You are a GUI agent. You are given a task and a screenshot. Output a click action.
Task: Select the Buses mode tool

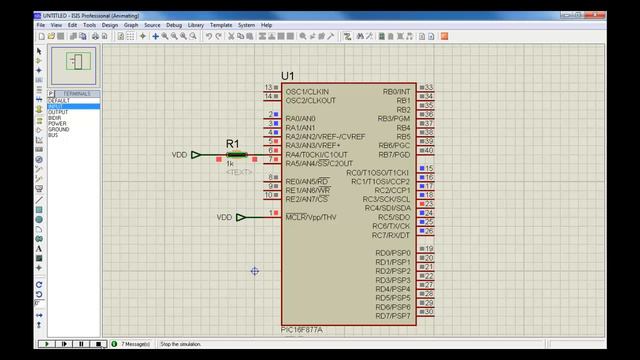[39, 100]
